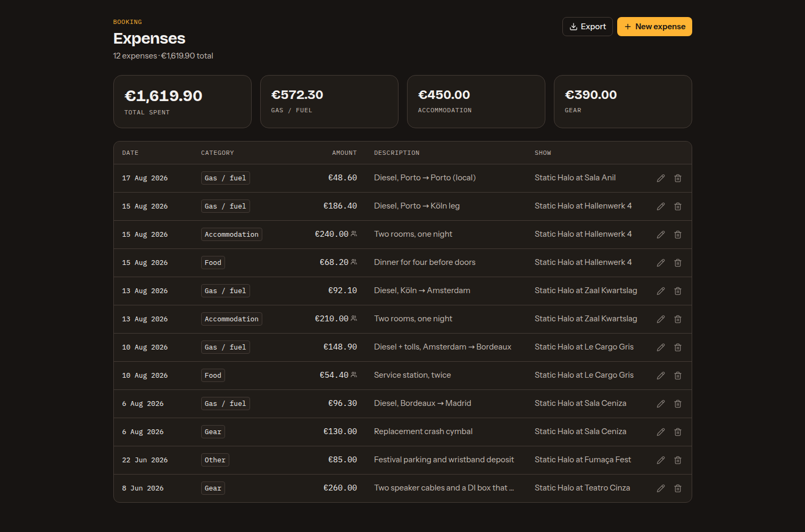This screenshot has width=805, height=532.
Task: Select the €1,619.90 Total Spent card
Action: [x=182, y=102]
